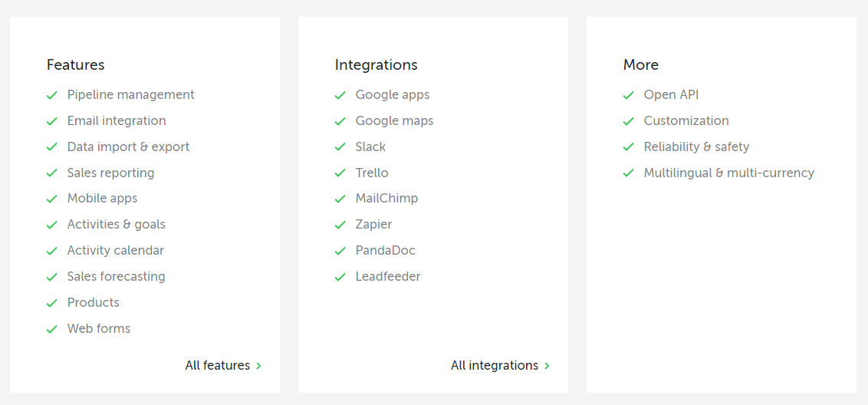Click the green checkmark next to Slack
868x405 pixels.
[340, 147]
